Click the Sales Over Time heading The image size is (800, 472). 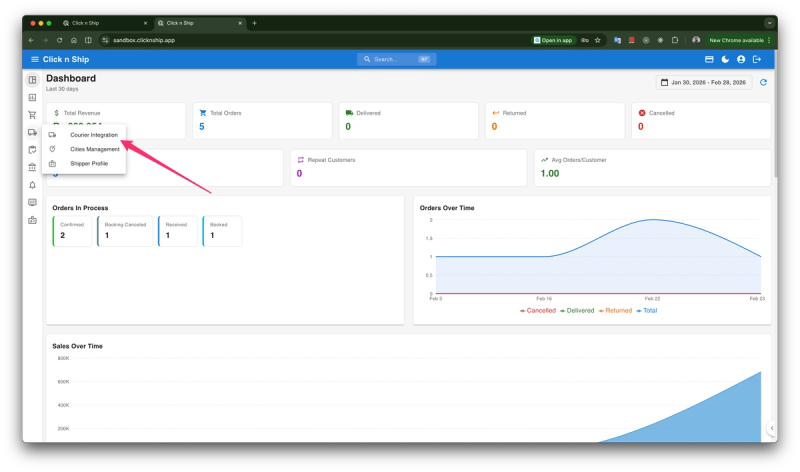78,346
